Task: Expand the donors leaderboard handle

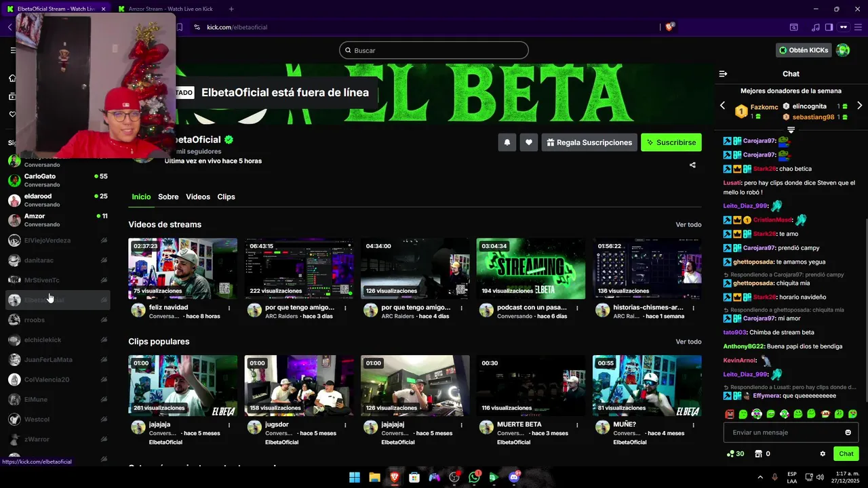Action: (791, 129)
